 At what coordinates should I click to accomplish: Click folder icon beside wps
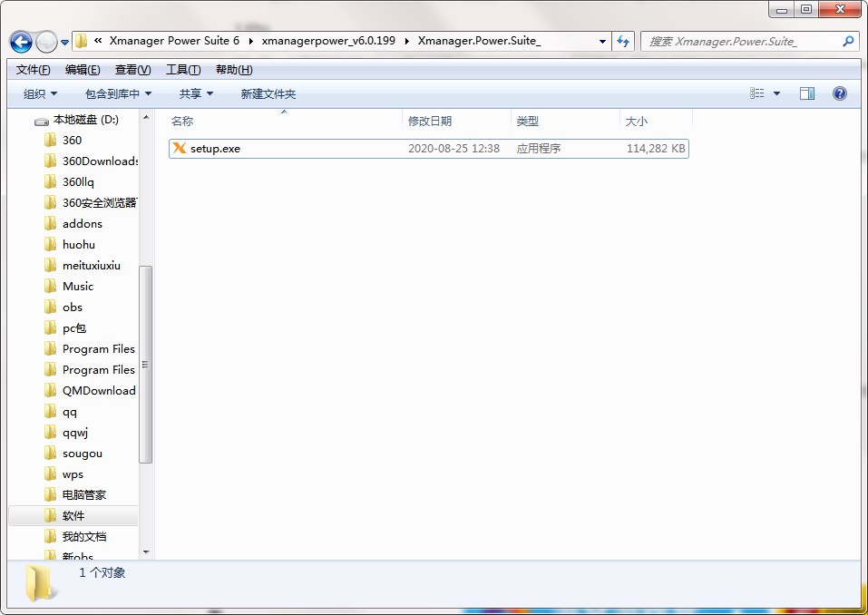(x=50, y=473)
